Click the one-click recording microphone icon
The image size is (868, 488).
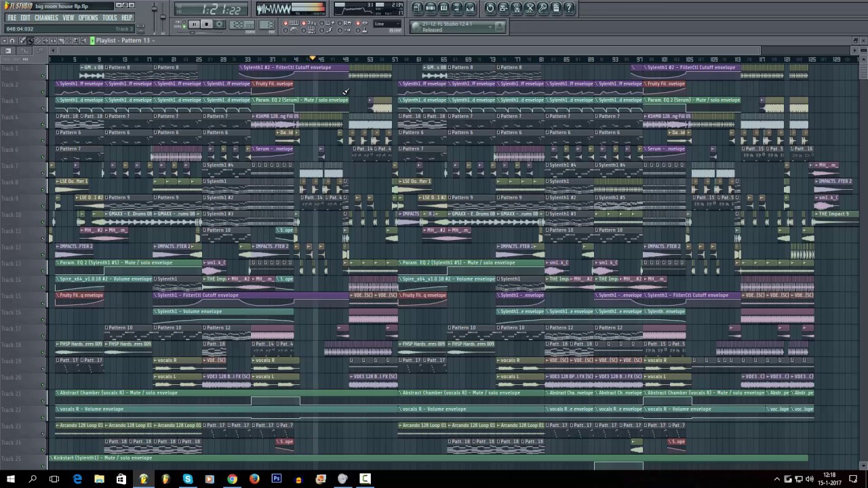pyautogui.click(x=542, y=8)
